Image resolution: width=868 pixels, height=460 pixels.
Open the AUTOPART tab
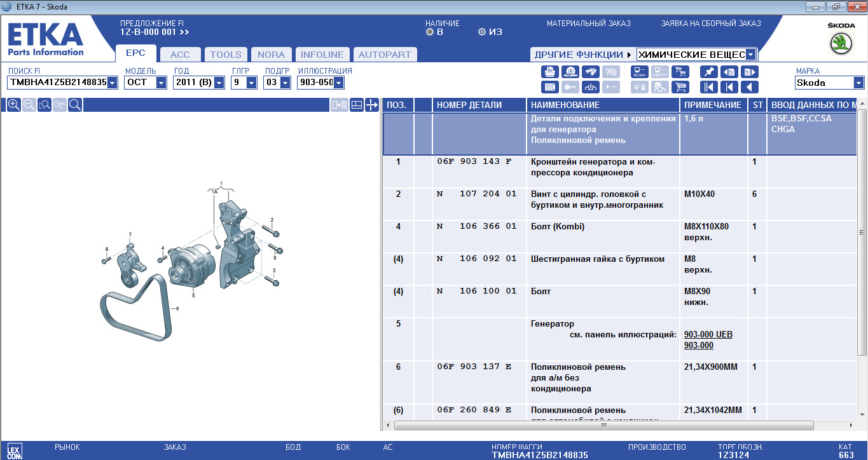pyautogui.click(x=385, y=55)
